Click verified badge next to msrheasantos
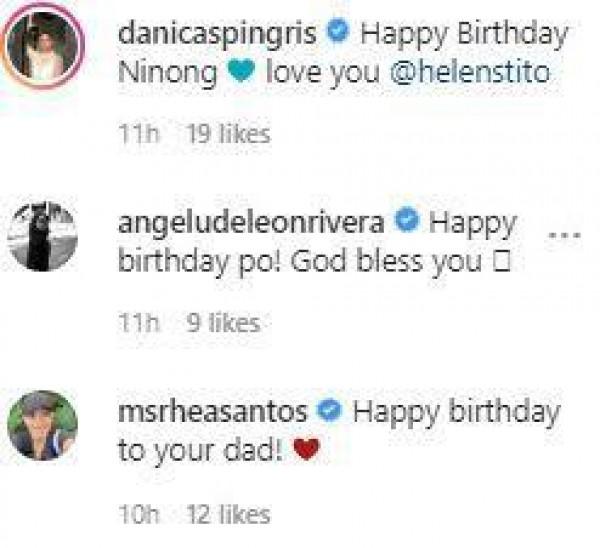 [x=330, y=410]
